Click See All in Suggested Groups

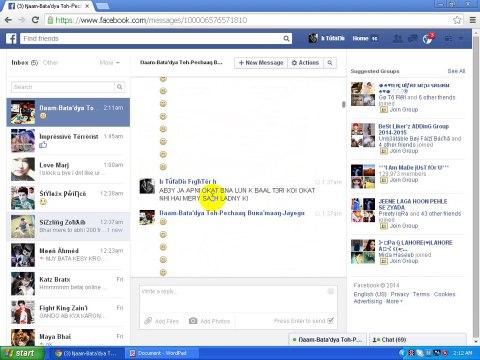coord(456,71)
